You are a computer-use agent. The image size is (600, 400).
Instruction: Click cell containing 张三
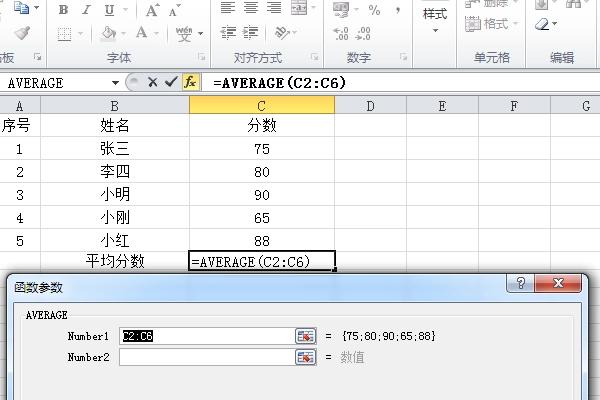pos(115,149)
